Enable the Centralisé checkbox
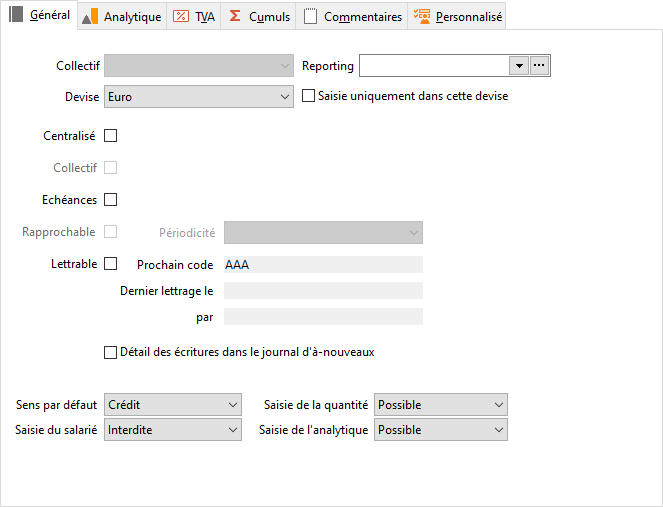 tap(110, 136)
